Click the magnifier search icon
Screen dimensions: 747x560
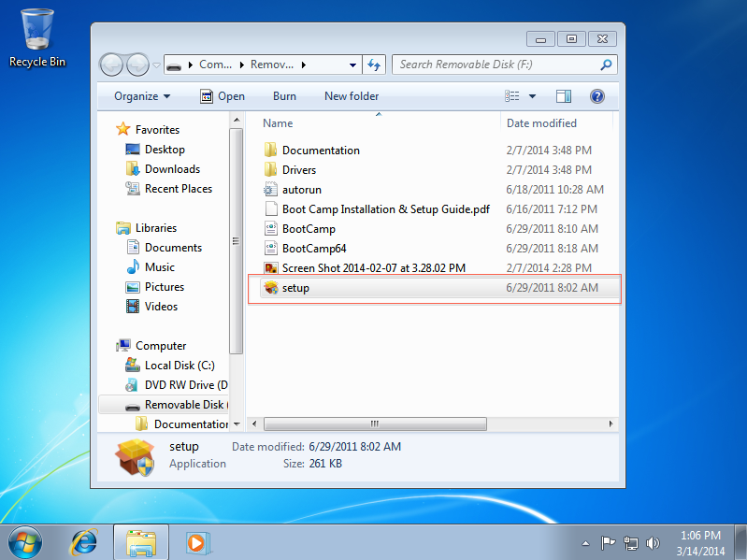[606, 65]
